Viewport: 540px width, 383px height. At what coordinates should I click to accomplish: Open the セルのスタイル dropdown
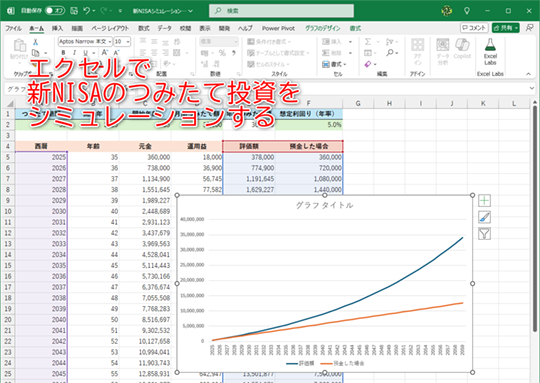point(268,64)
